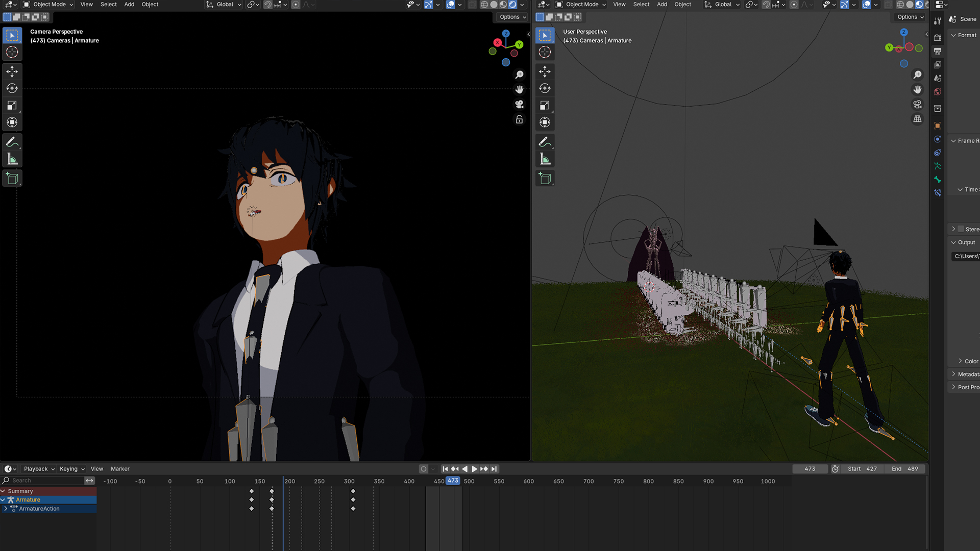This screenshot has height=551, width=980.
Task: Open the Add menu in left viewport
Action: 129,5
